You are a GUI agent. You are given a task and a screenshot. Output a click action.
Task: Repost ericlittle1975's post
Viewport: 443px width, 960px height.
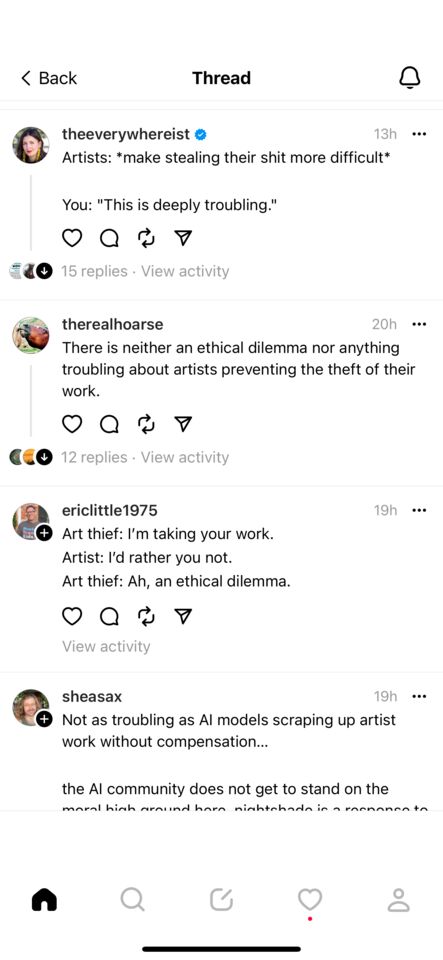pyautogui.click(x=146, y=617)
